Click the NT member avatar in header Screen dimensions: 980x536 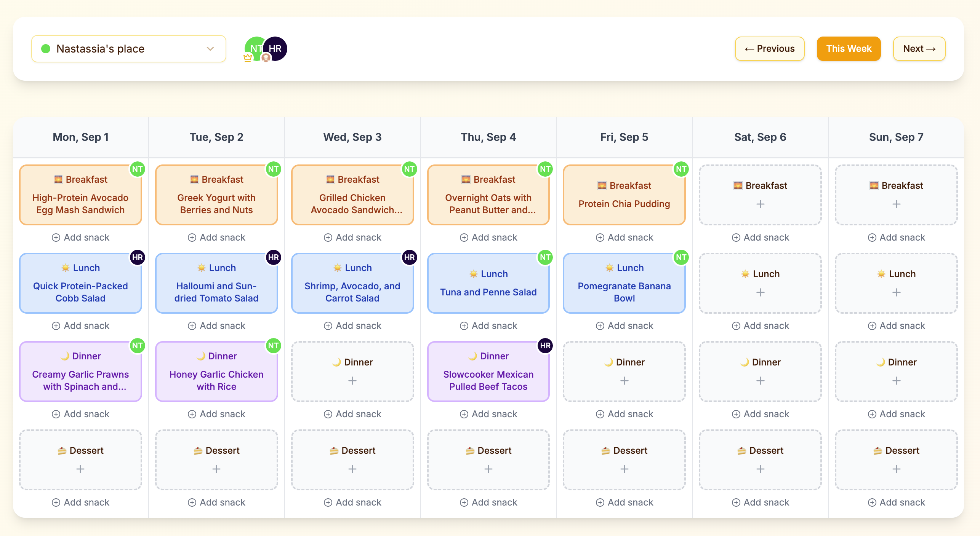pyautogui.click(x=254, y=48)
